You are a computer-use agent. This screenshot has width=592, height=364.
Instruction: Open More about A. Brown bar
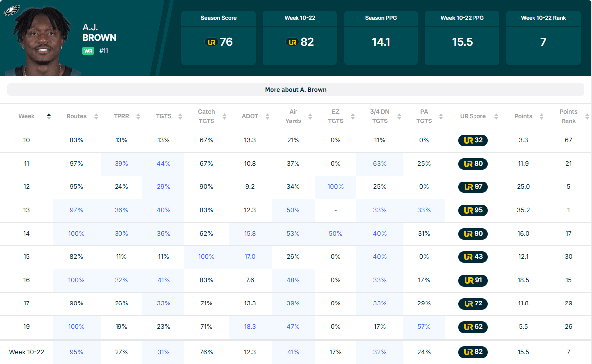[x=296, y=89]
